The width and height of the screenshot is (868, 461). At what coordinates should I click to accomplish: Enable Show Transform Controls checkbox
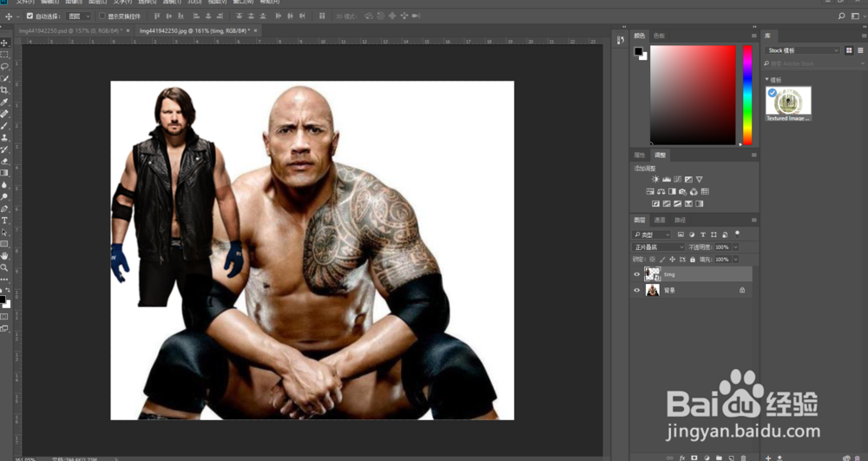[x=102, y=16]
